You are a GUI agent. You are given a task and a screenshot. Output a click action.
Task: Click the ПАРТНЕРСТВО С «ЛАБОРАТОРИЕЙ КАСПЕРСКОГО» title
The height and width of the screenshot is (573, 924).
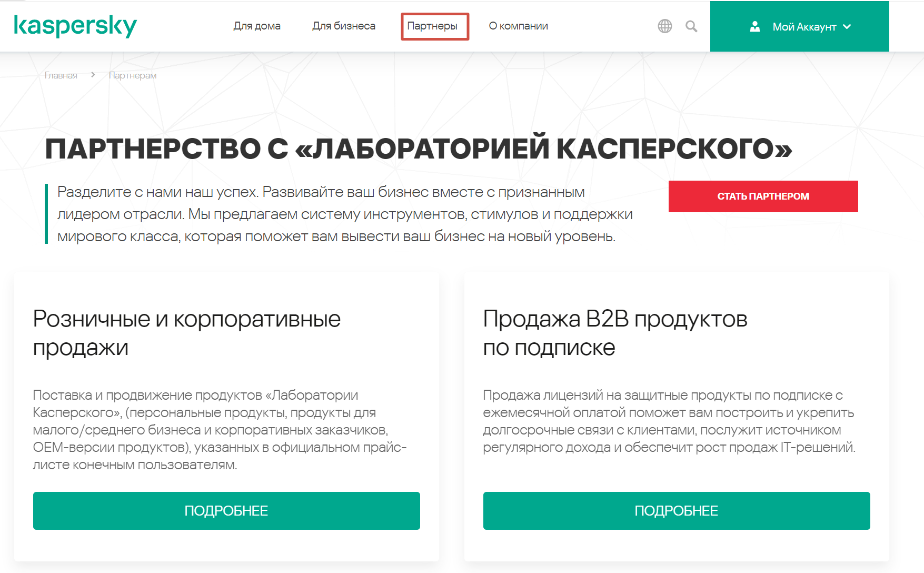pyautogui.click(x=419, y=149)
